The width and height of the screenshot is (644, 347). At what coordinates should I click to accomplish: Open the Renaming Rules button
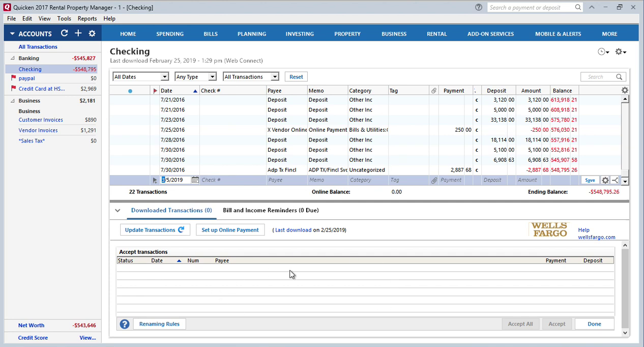pyautogui.click(x=159, y=324)
